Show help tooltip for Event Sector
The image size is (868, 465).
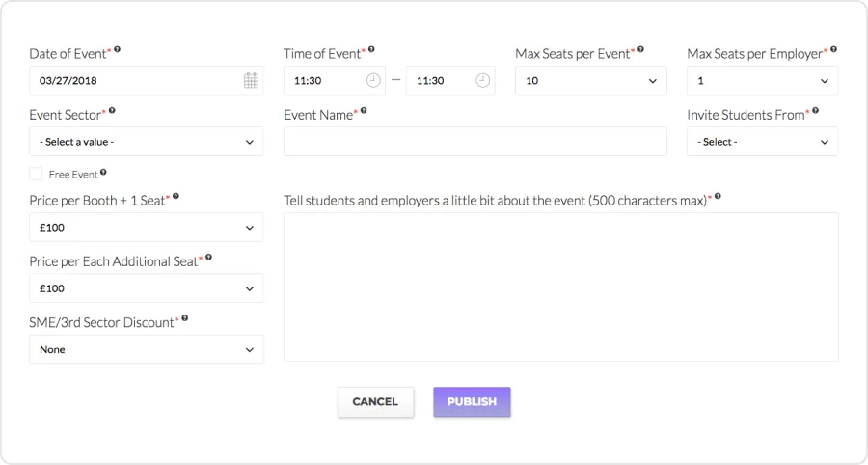pyautogui.click(x=112, y=110)
